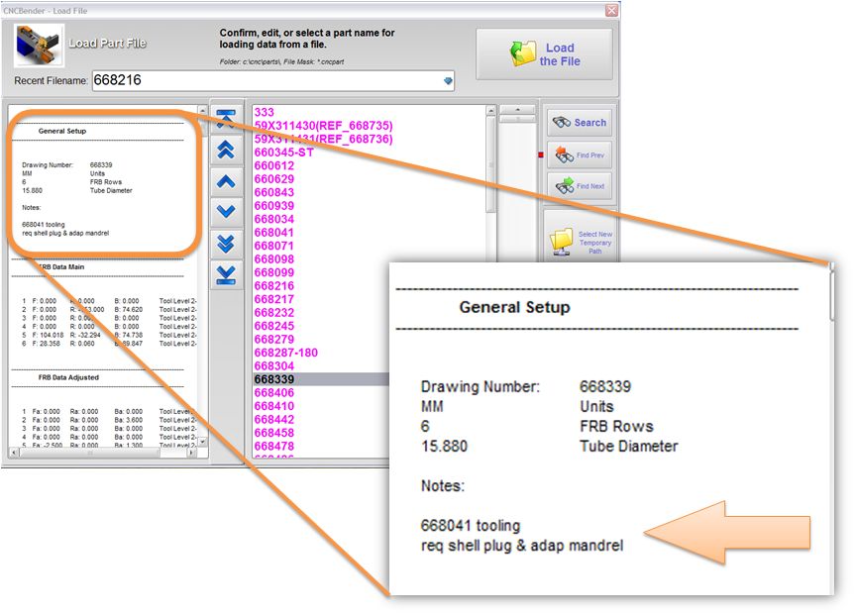Click the Search binoculars button
Screen dimensions: 855x616
(x=579, y=123)
